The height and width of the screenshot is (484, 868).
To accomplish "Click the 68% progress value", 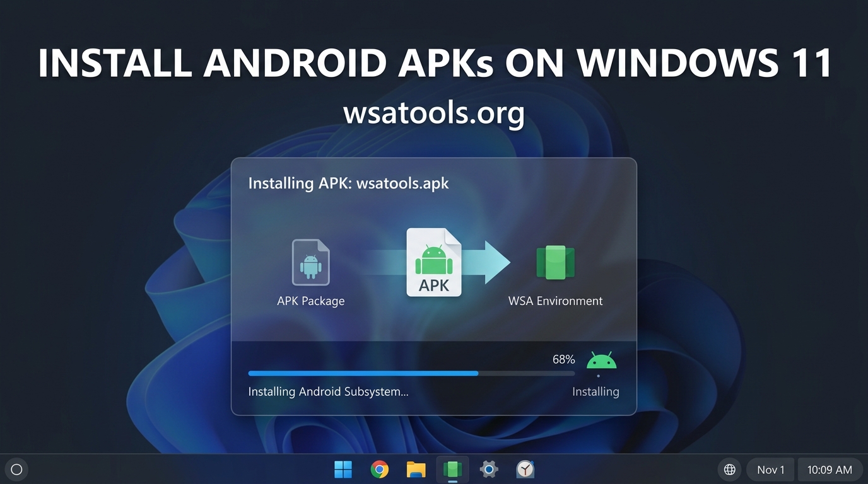I will click(563, 359).
